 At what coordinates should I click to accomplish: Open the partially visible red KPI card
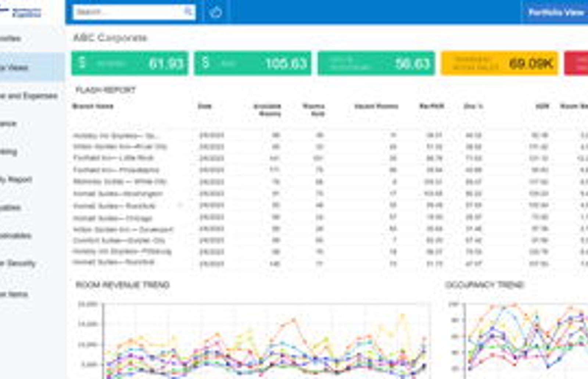click(x=576, y=63)
